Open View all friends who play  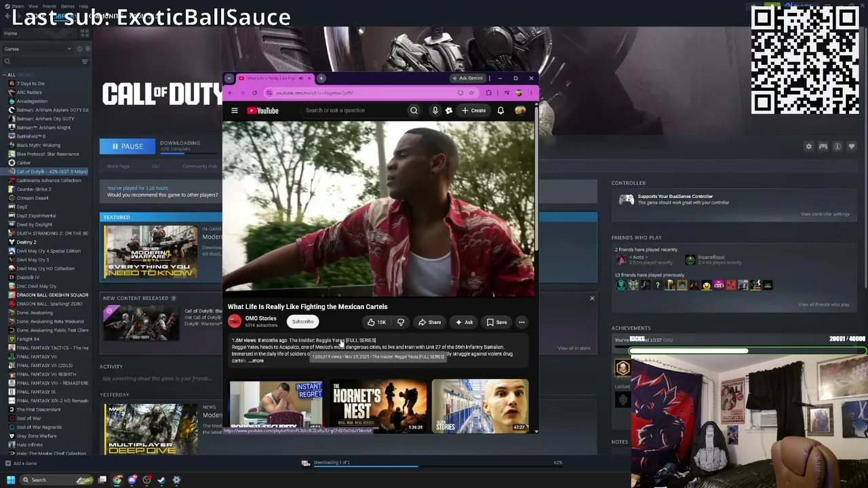[824, 304]
